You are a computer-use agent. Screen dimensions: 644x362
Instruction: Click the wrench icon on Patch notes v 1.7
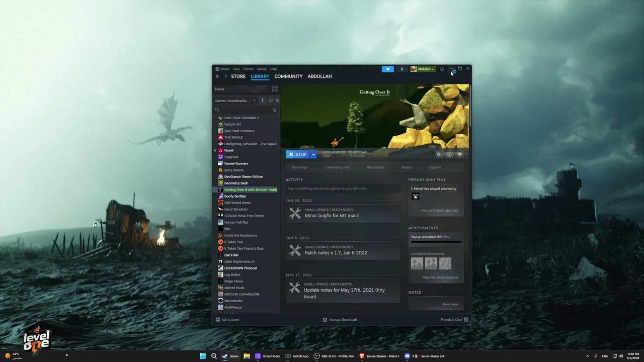click(295, 250)
